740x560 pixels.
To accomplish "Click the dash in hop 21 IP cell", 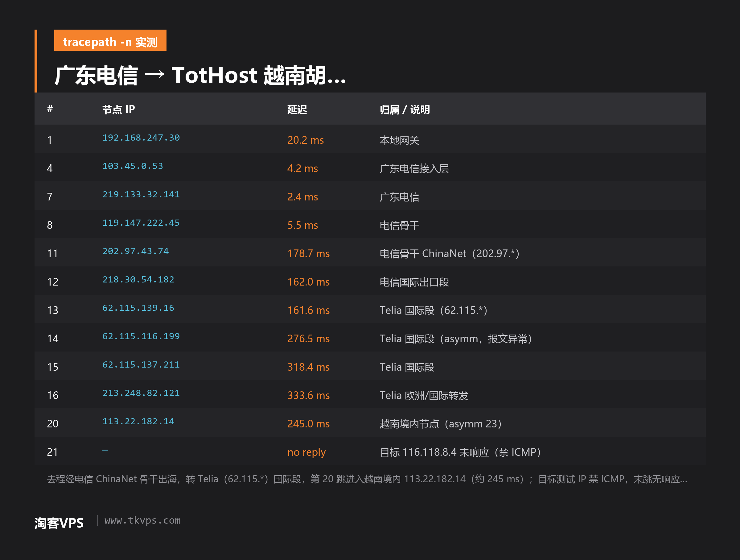I will coord(105,450).
